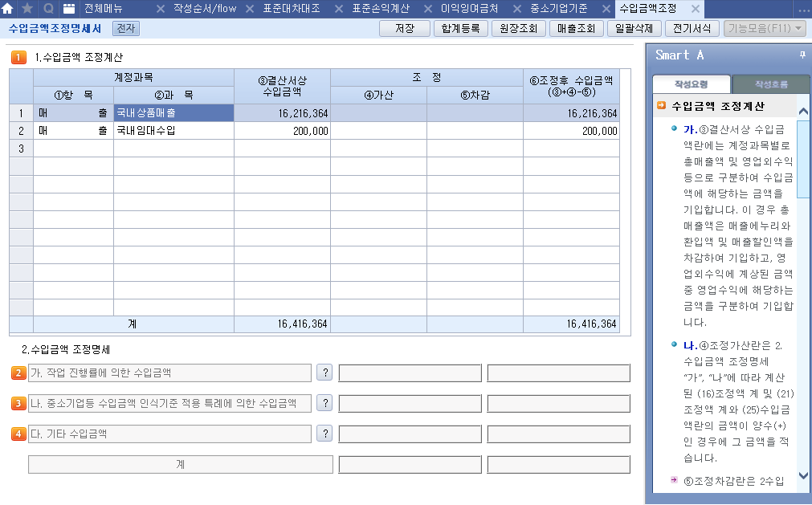Click the 매출조회 button
This screenshot has height=505, width=812.
[x=576, y=28]
